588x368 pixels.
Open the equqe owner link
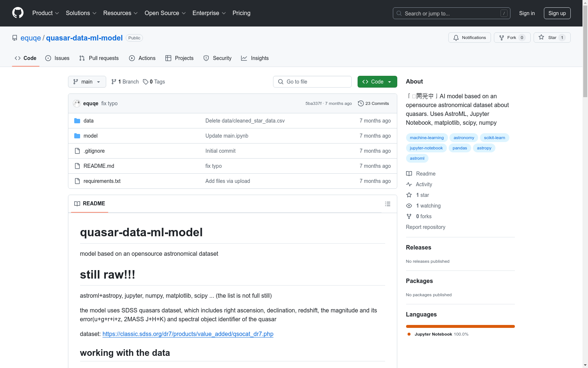pyautogui.click(x=31, y=38)
